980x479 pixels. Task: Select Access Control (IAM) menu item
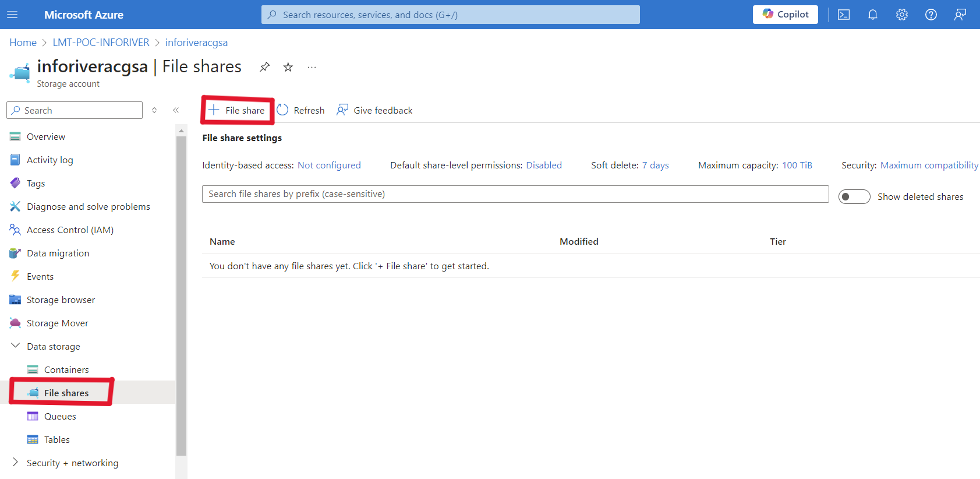tap(70, 230)
